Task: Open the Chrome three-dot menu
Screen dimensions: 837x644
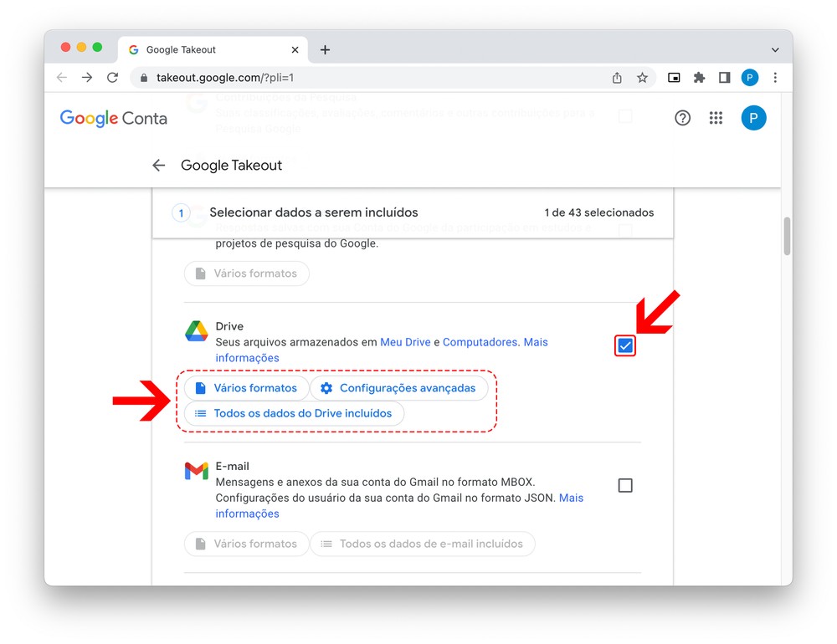Action: [775, 78]
